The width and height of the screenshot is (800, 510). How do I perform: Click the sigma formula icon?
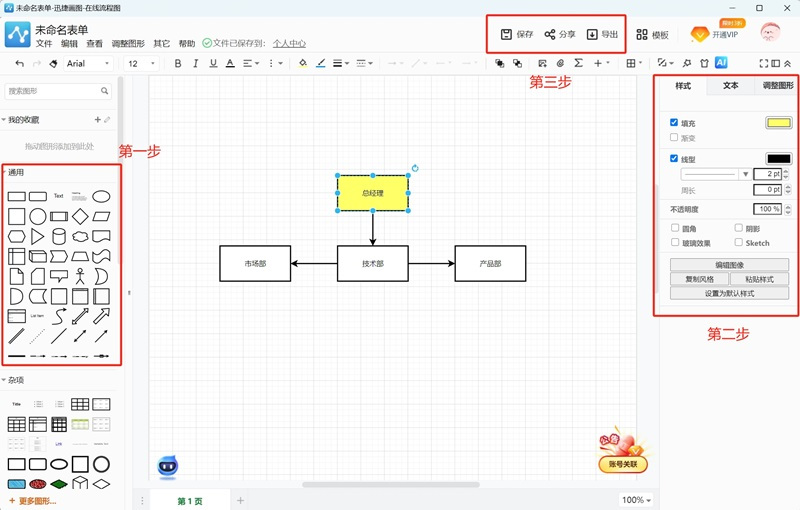[578, 63]
